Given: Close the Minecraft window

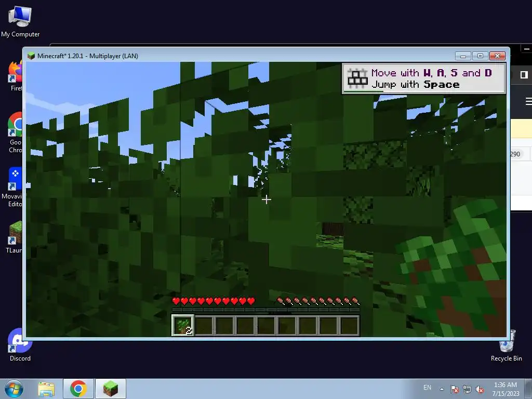Looking at the screenshot, I should coord(497,56).
